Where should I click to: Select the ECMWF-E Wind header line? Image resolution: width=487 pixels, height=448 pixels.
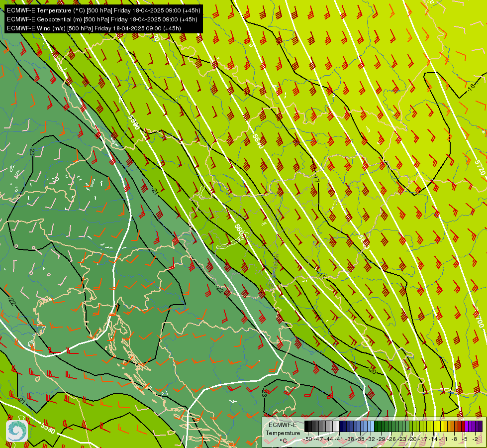click(94, 28)
